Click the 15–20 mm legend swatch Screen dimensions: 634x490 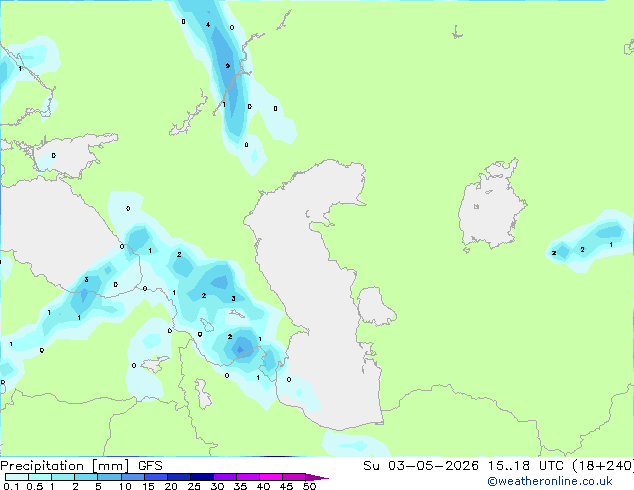156,477
